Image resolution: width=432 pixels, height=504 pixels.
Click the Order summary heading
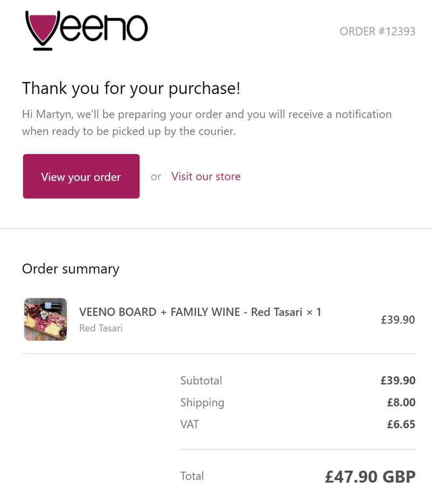(x=70, y=269)
